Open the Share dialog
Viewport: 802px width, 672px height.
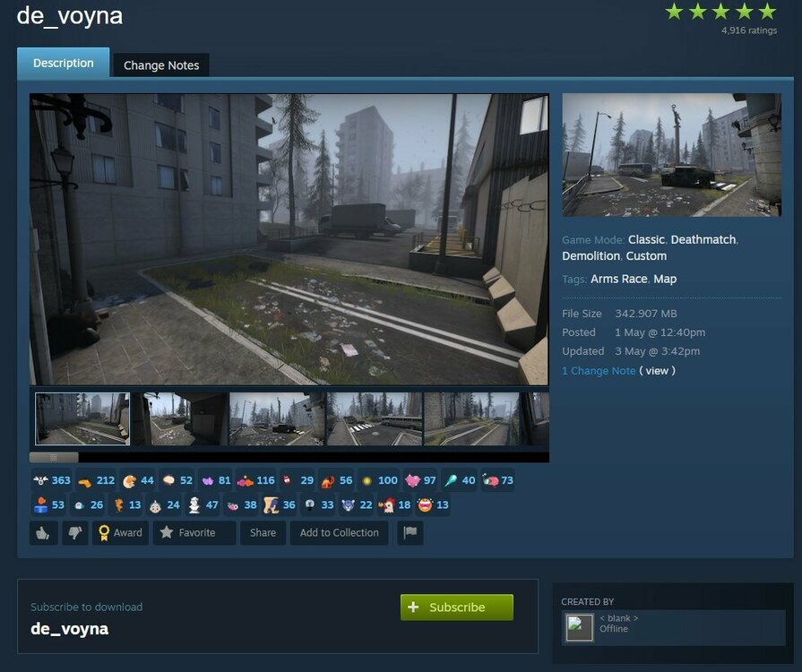coord(263,533)
